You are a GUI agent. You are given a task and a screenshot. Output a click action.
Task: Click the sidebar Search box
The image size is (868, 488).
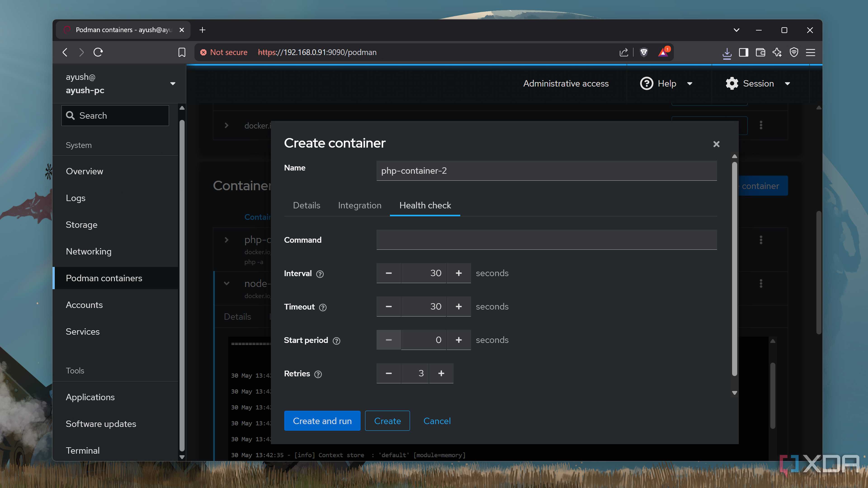[x=115, y=115]
